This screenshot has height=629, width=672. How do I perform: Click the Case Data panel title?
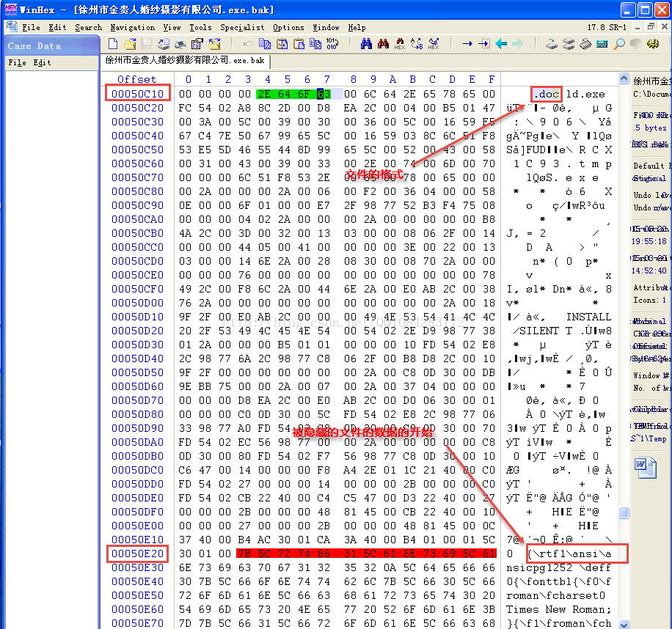[34, 45]
